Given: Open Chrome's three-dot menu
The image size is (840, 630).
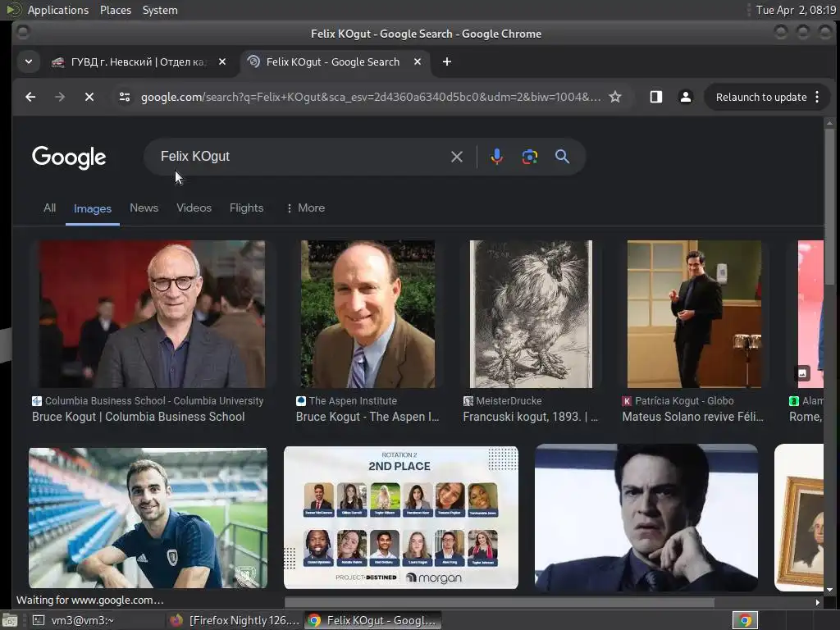Looking at the screenshot, I should coord(817,97).
